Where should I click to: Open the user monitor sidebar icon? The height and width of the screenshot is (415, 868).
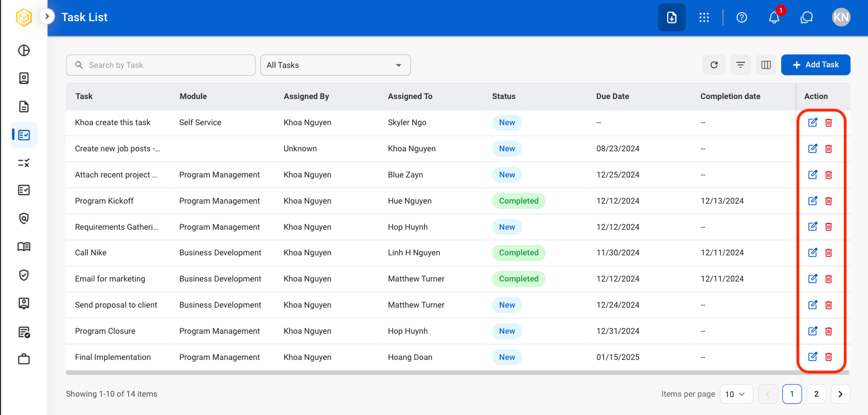click(x=24, y=303)
